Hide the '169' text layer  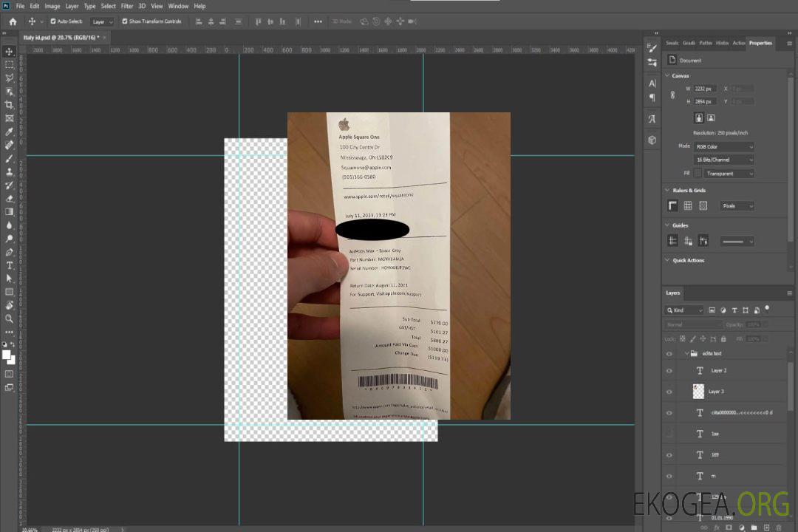pos(669,455)
